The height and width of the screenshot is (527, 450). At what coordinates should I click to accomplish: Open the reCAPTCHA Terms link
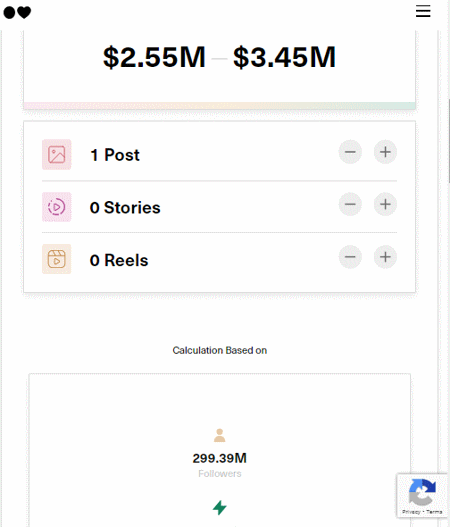[434, 512]
